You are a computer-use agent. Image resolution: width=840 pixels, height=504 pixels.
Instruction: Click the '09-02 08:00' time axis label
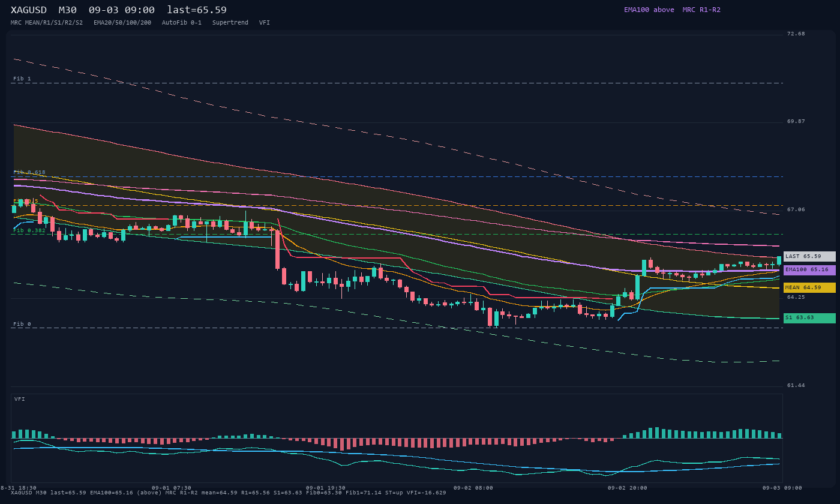coord(473,488)
